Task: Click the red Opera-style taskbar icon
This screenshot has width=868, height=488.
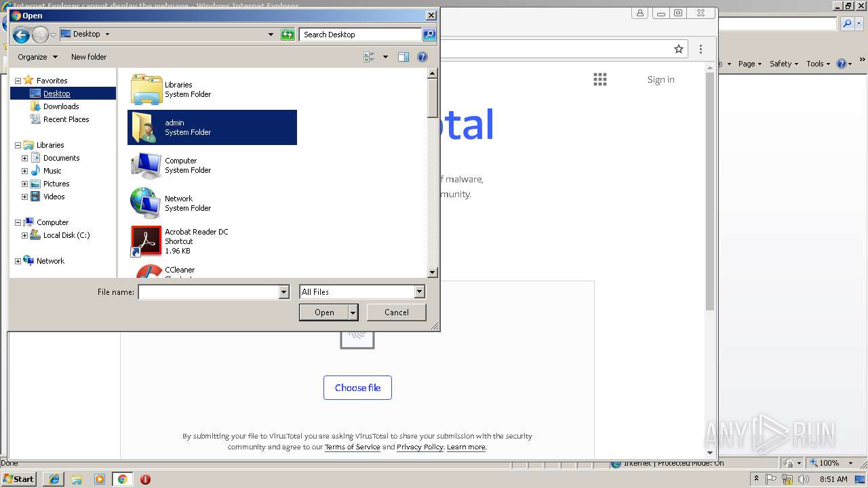Action: pyautogui.click(x=145, y=479)
